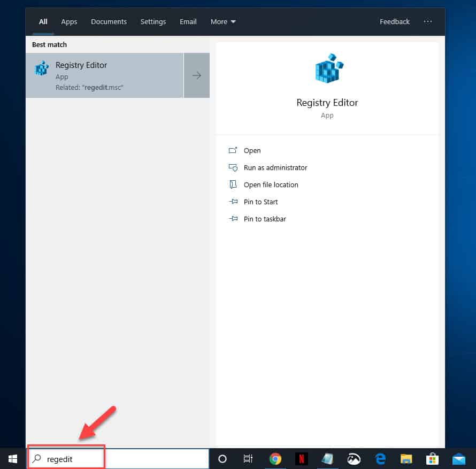This screenshot has width=476, height=469.
Task: Choose Run as administrator
Action: click(275, 167)
